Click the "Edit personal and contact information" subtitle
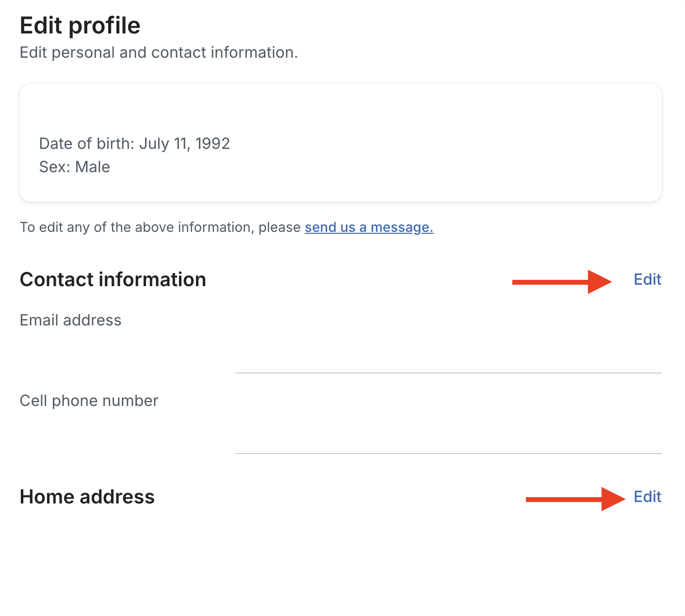Viewport: 685px width, 616px height. [x=159, y=52]
